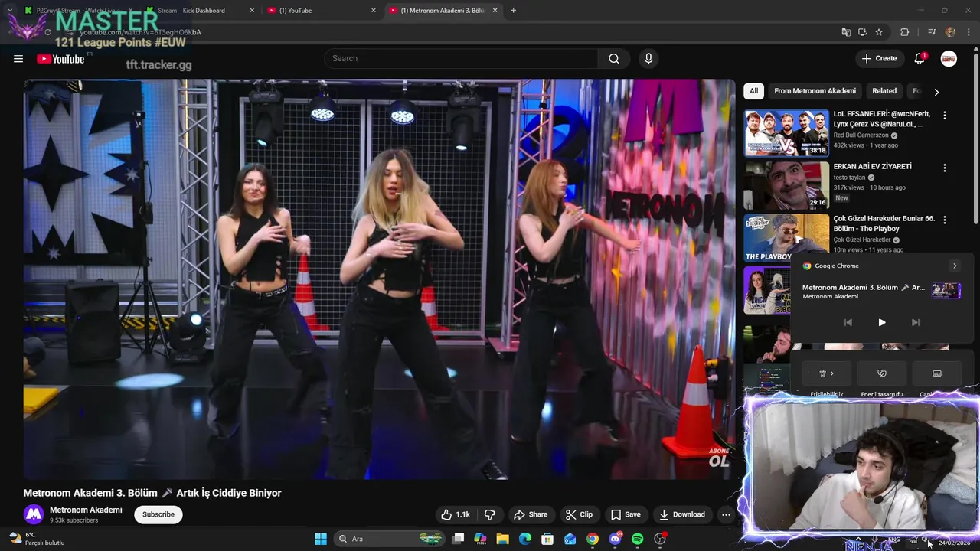
Task: Click the Windows taskbar Ara search box
Action: point(390,539)
